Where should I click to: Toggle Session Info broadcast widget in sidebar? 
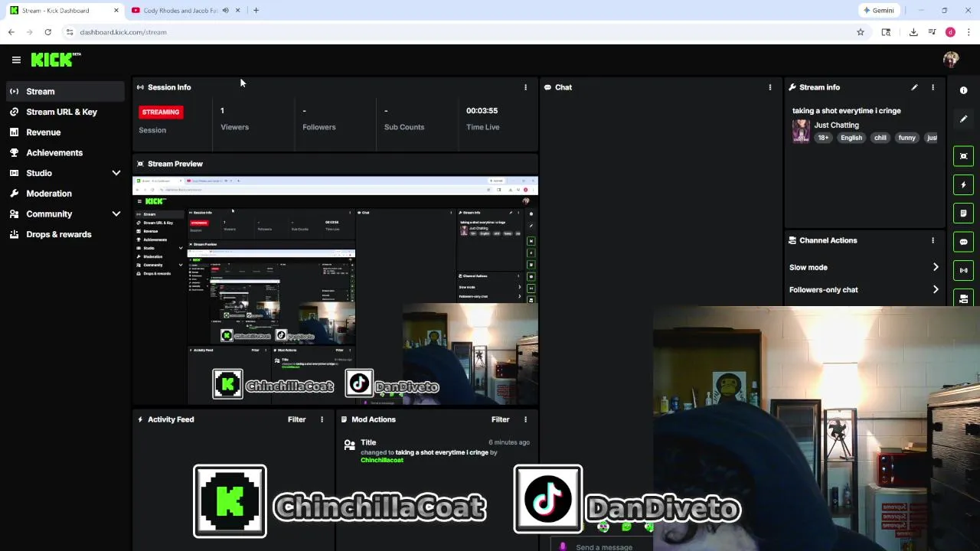pyautogui.click(x=963, y=270)
